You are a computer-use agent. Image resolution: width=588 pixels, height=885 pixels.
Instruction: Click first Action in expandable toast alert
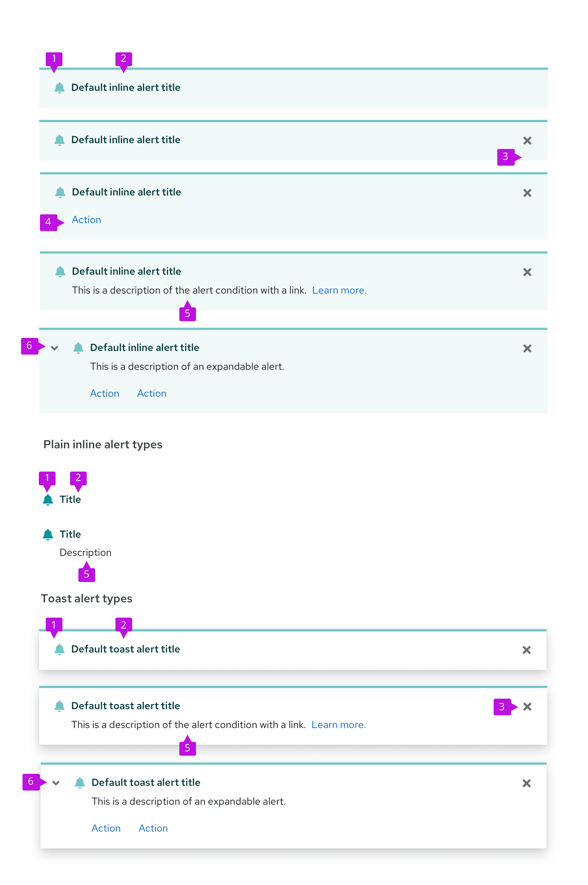pyautogui.click(x=106, y=828)
